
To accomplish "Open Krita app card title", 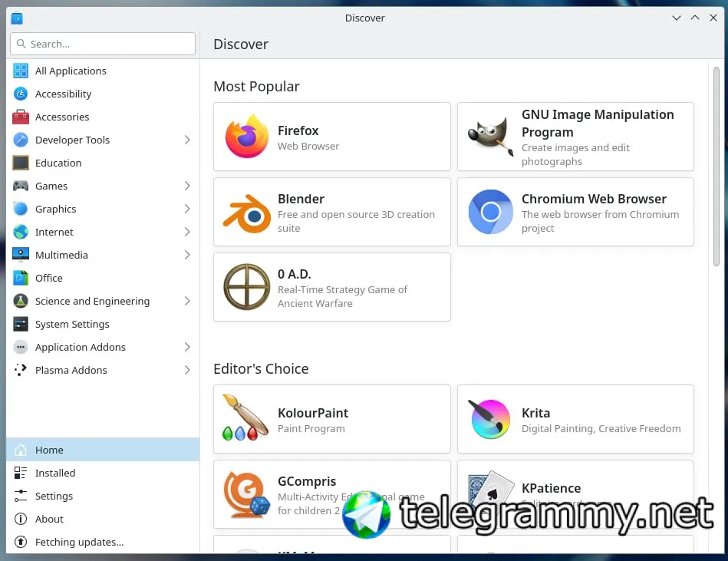I will pos(535,413).
